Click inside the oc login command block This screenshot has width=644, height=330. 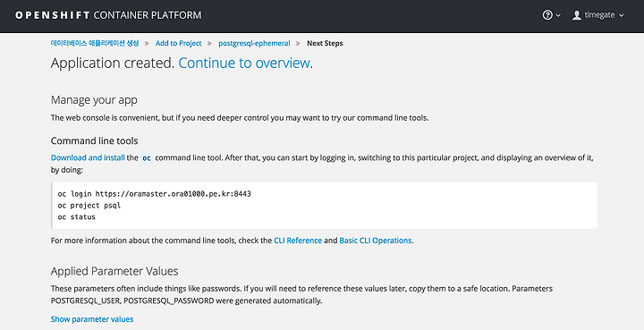(x=325, y=205)
